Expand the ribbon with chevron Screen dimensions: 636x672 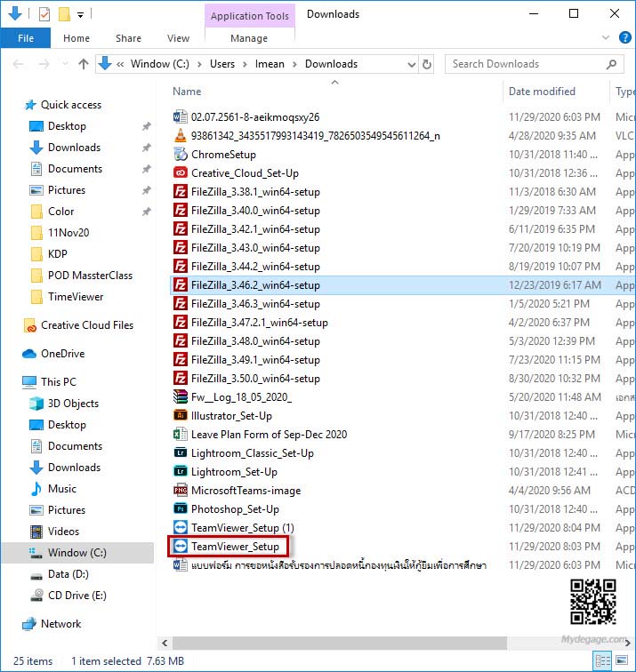[x=606, y=37]
